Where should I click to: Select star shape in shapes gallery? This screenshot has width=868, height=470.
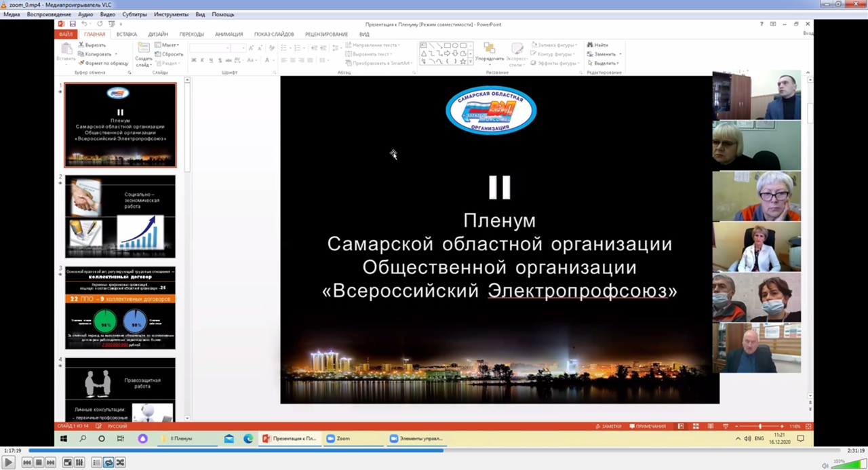point(463,61)
